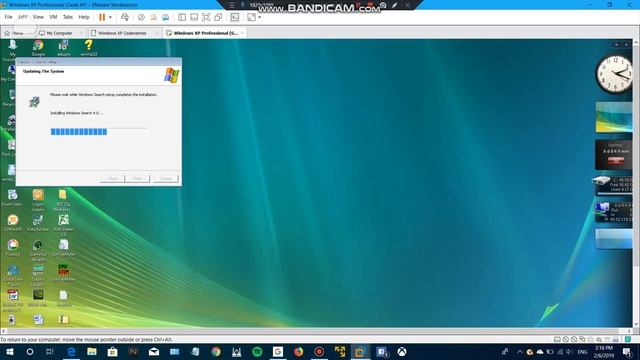Open the Tabs menu
This screenshot has width=640, height=360.
(x=68, y=17)
